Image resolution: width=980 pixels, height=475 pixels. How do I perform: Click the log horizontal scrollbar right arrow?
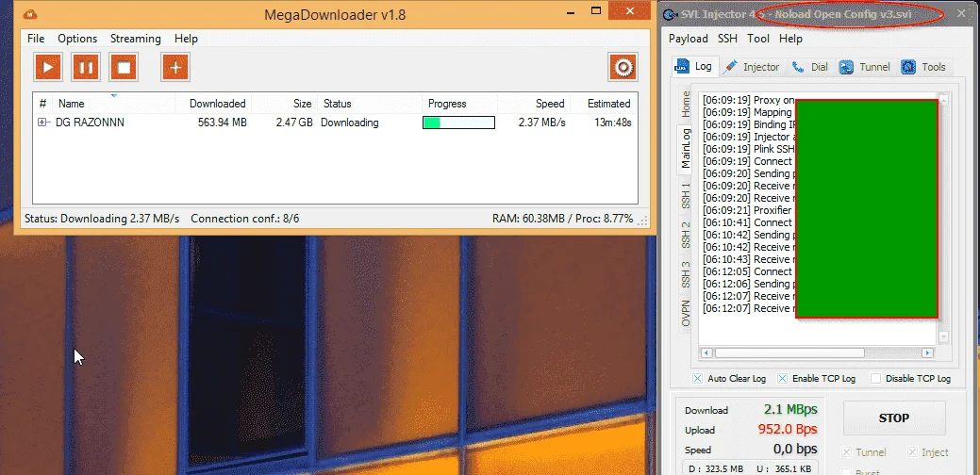(x=927, y=353)
